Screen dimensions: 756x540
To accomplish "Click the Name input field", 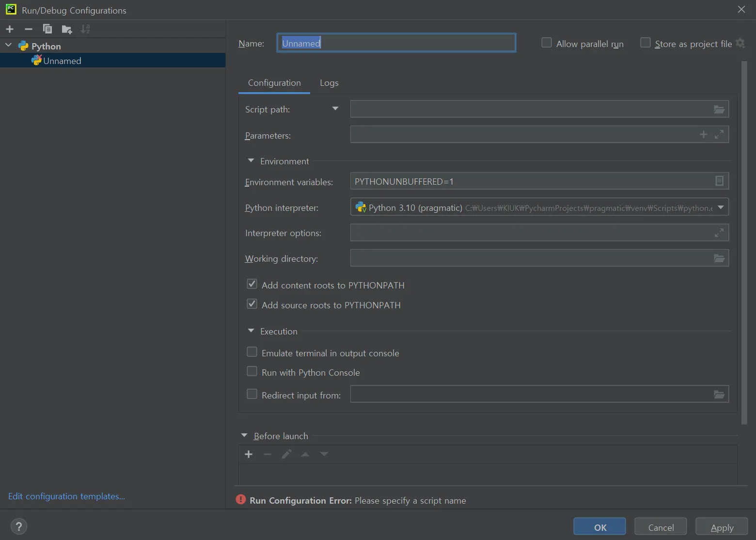I will pos(396,43).
